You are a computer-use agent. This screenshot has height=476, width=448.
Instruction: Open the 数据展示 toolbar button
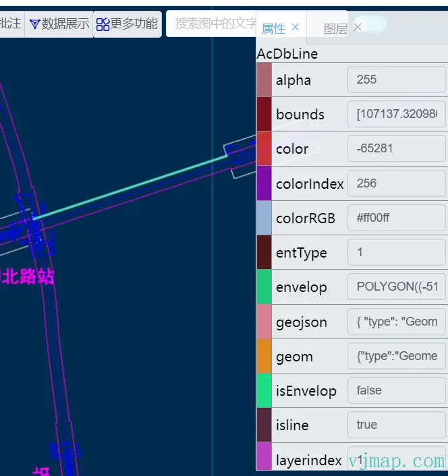(59, 24)
